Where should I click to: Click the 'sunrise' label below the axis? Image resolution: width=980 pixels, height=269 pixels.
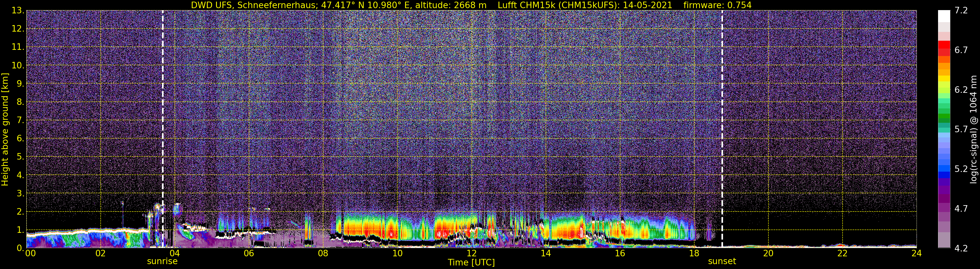pyautogui.click(x=162, y=261)
